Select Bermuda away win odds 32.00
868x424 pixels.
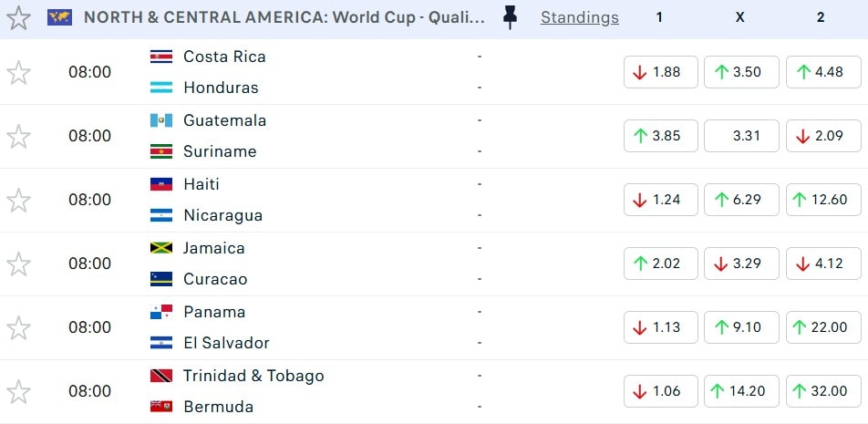click(x=821, y=391)
